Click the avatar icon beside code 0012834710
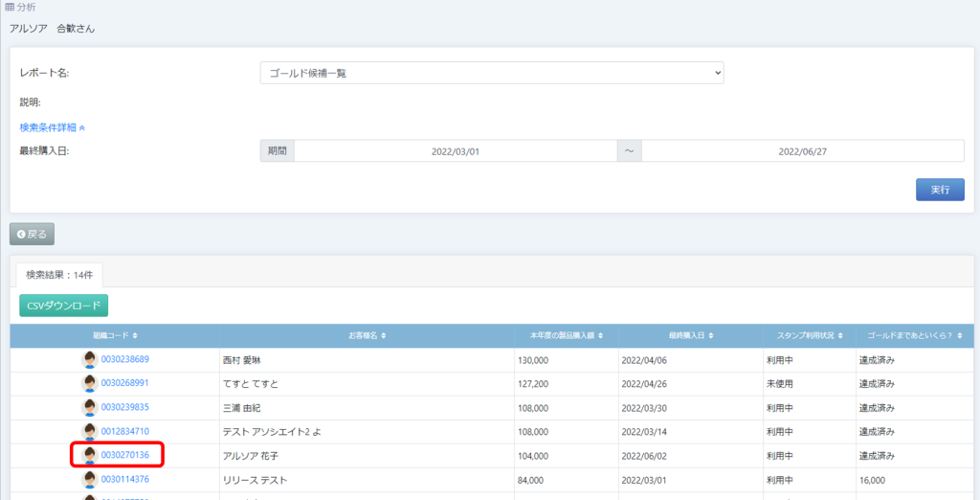980x500 pixels. (89, 431)
